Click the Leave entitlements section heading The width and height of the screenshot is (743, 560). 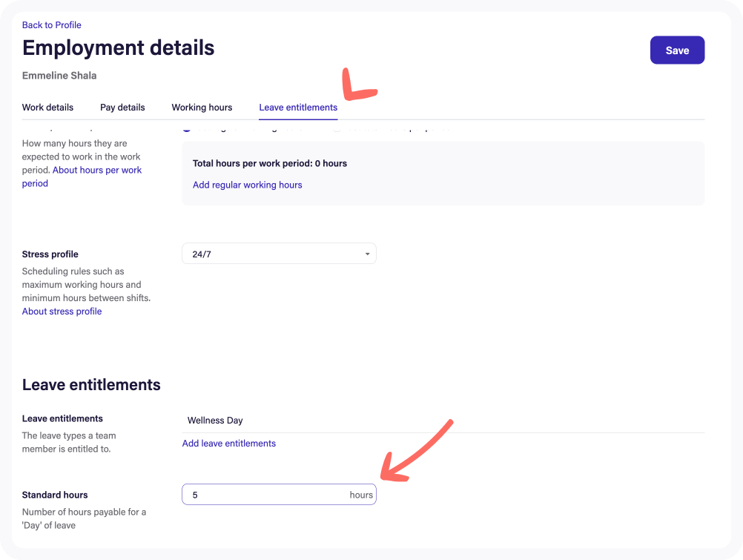[x=91, y=385]
